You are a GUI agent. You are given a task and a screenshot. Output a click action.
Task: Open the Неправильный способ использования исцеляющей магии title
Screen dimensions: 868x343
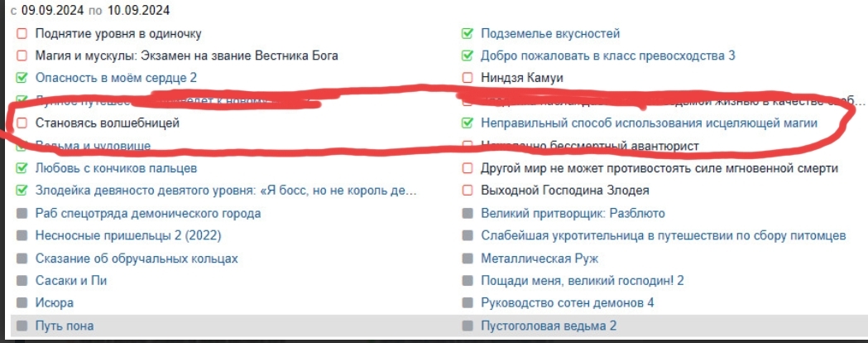tap(649, 123)
